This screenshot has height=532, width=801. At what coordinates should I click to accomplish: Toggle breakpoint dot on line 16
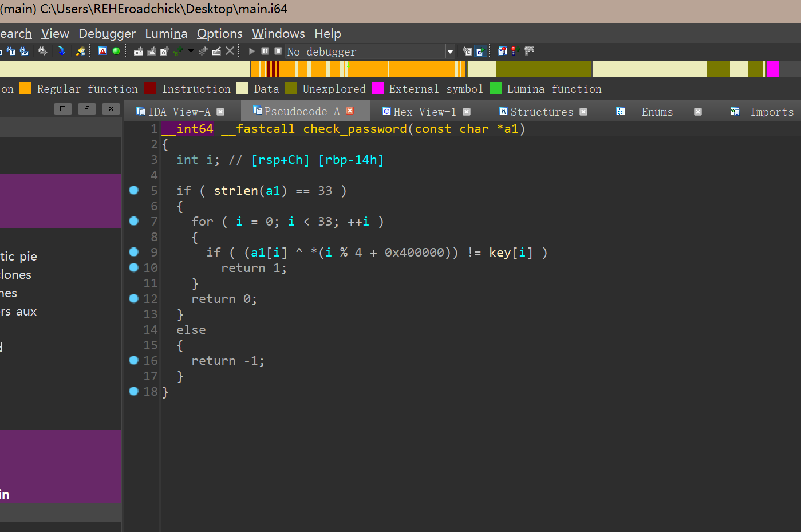click(x=134, y=360)
